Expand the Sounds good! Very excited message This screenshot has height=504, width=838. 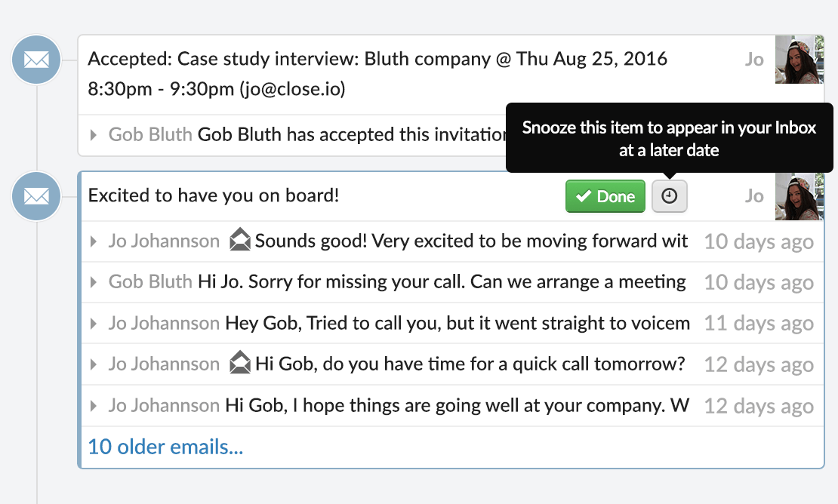click(x=94, y=241)
